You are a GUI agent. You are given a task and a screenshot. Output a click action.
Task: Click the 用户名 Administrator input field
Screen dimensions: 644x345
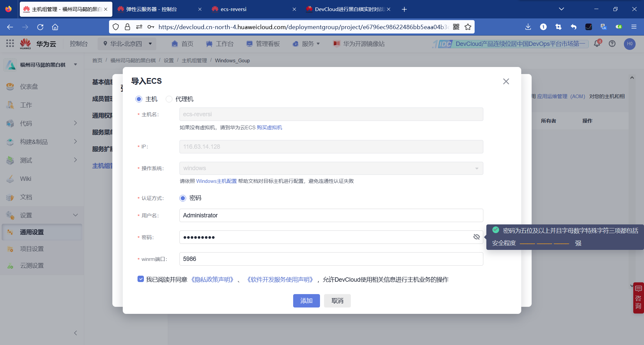[331, 215]
